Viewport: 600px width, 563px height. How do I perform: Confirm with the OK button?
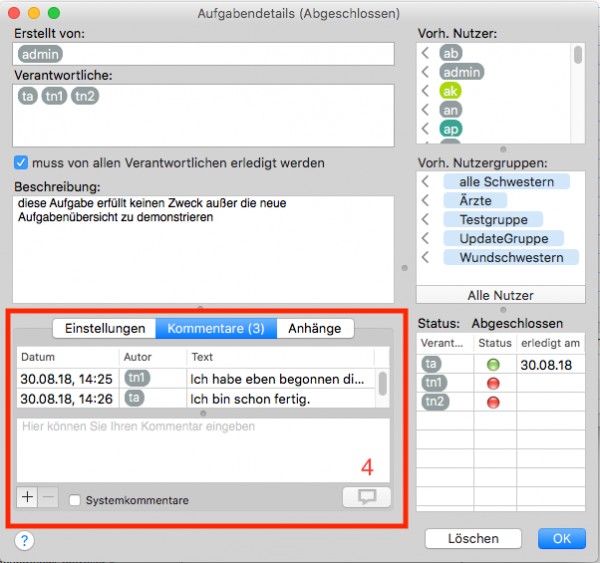pyautogui.click(x=562, y=539)
